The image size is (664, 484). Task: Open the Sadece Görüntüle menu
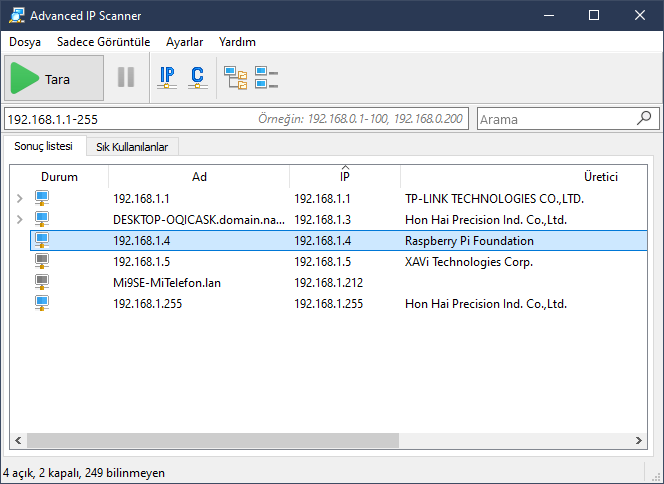click(x=103, y=42)
